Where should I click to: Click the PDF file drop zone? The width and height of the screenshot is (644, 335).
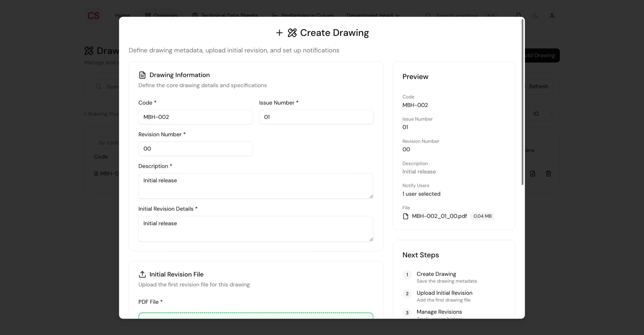256,315
